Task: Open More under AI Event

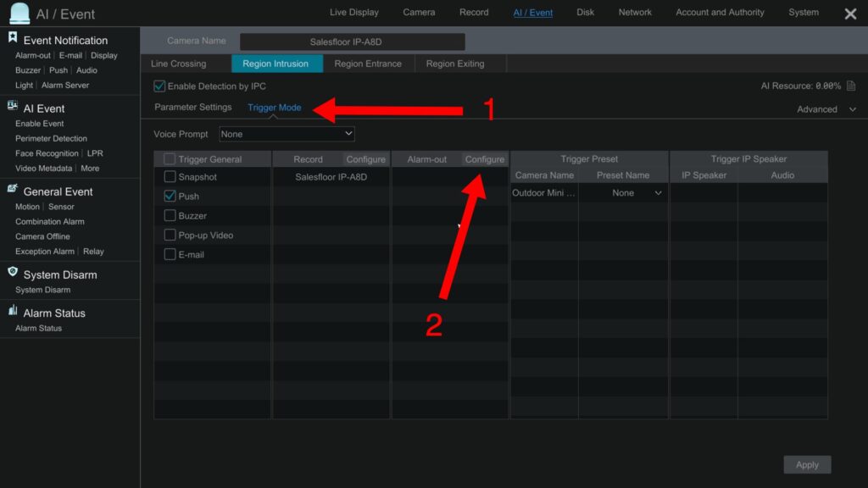Action: tap(90, 169)
